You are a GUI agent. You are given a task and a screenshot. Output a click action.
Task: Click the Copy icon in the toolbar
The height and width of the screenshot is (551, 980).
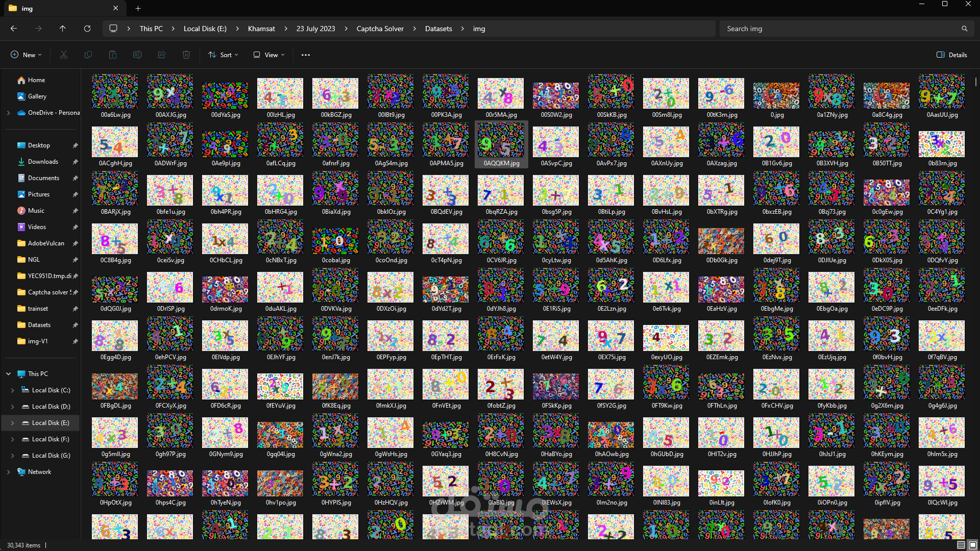coord(88,55)
